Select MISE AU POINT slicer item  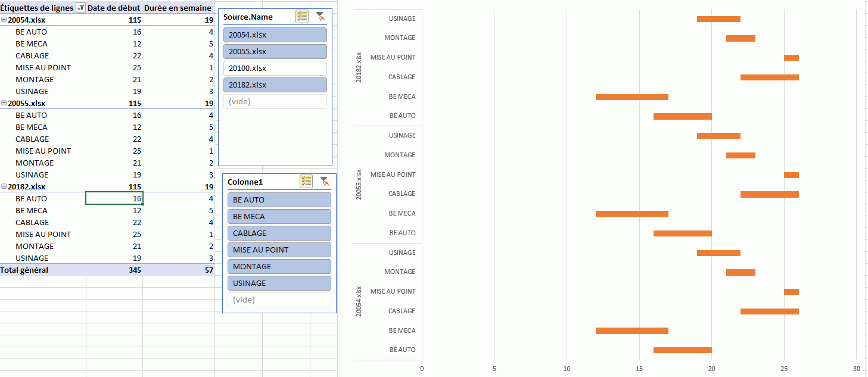point(279,250)
